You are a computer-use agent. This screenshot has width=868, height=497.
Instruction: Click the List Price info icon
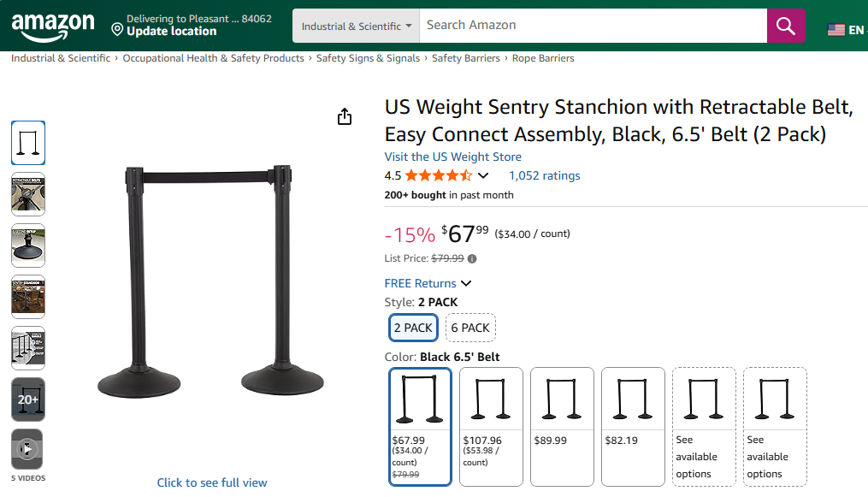[x=472, y=258]
